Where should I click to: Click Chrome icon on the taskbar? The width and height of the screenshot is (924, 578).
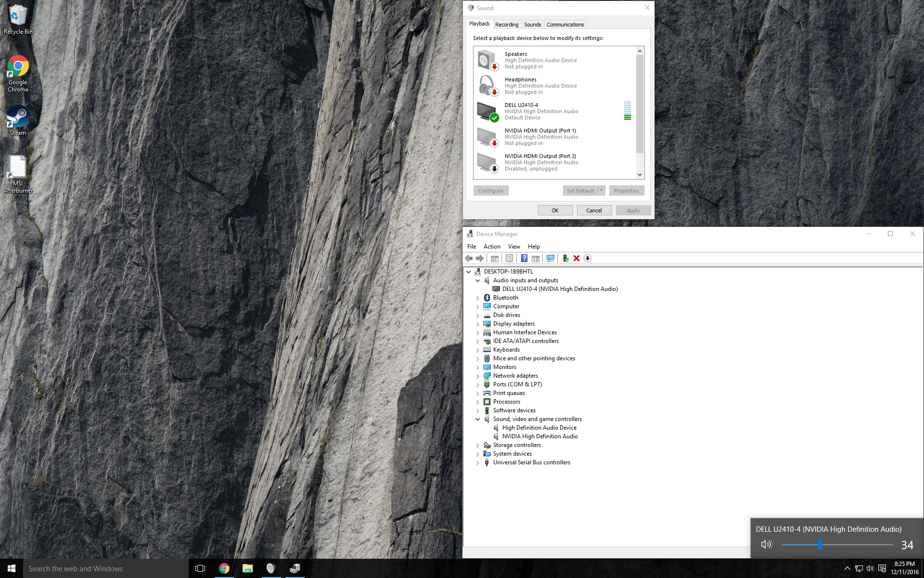click(224, 568)
